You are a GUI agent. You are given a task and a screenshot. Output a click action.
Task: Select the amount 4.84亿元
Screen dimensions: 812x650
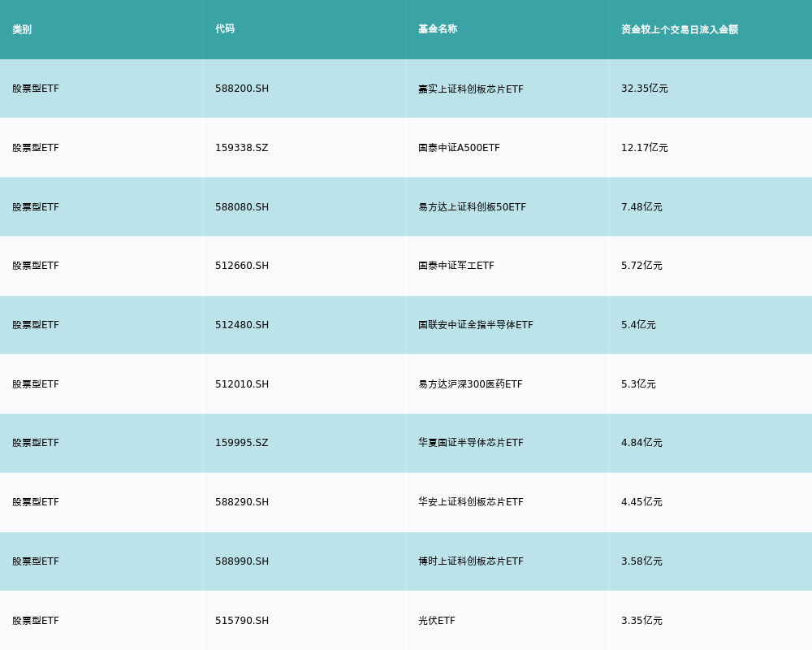click(x=641, y=443)
